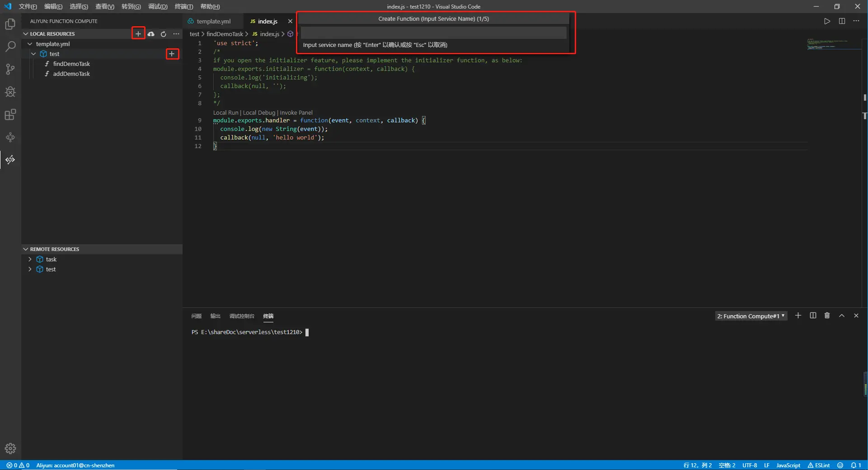This screenshot has width=868, height=470.
Task: Click the 空格: 2 indentation status item
Action: tap(727, 465)
